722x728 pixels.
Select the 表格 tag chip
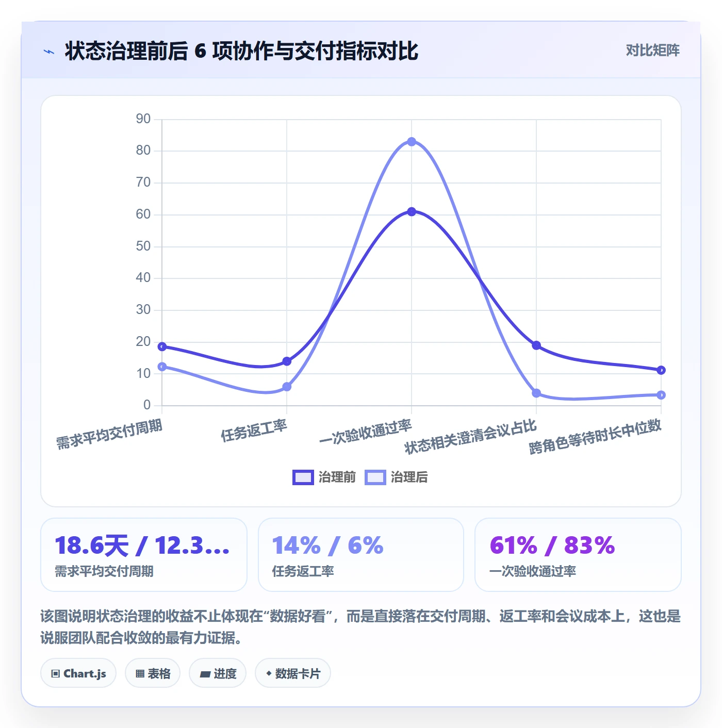pyautogui.click(x=153, y=673)
